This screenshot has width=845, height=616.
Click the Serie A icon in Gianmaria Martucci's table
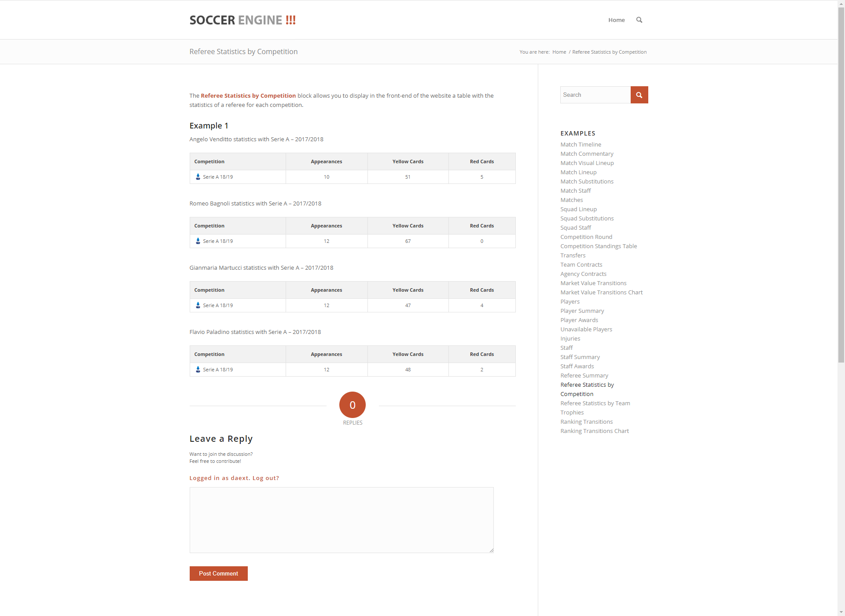(x=198, y=305)
